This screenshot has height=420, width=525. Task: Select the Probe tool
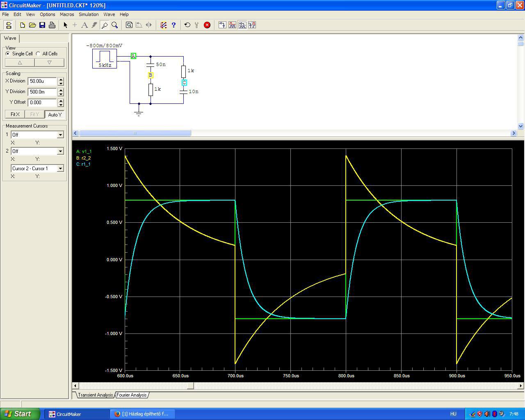(105, 25)
